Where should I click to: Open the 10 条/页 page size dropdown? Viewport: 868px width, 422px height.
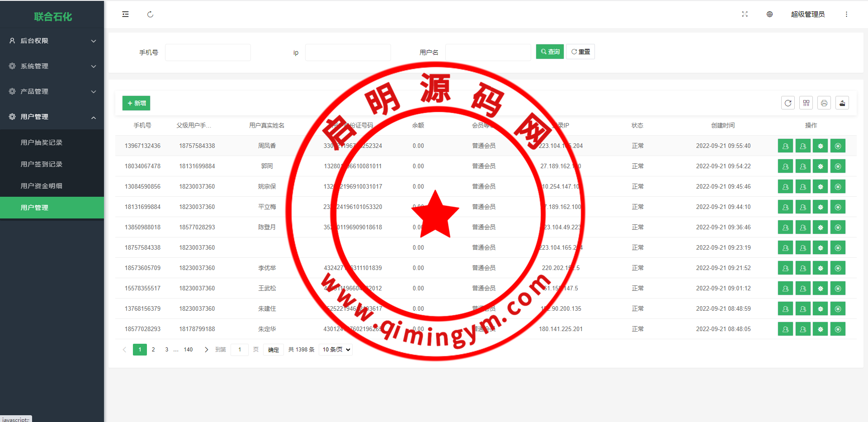click(336, 350)
